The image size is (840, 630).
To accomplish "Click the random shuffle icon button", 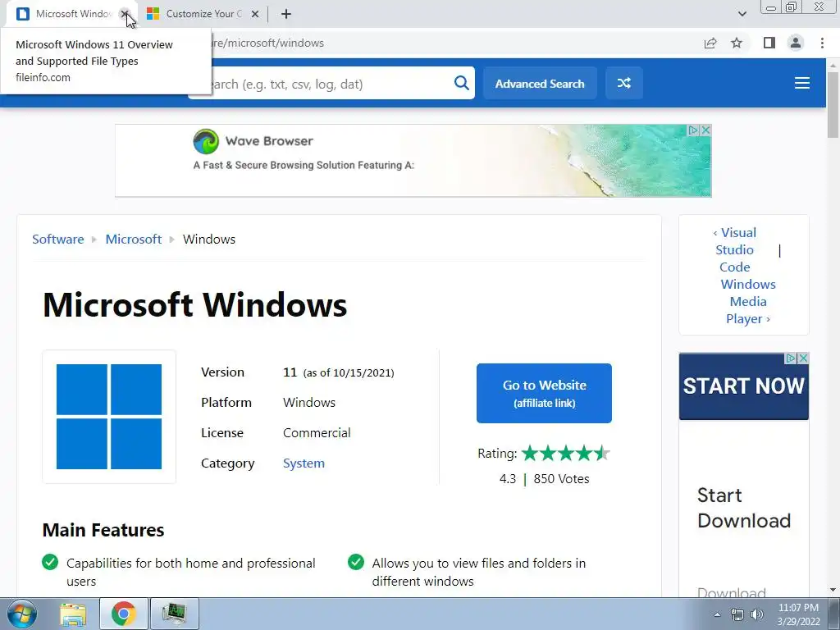I will [x=624, y=83].
